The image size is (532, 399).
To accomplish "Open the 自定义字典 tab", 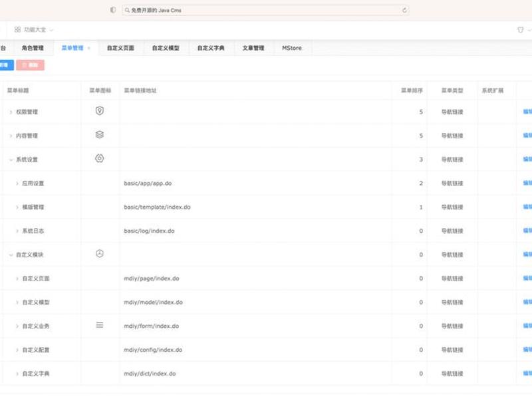I will [x=211, y=48].
